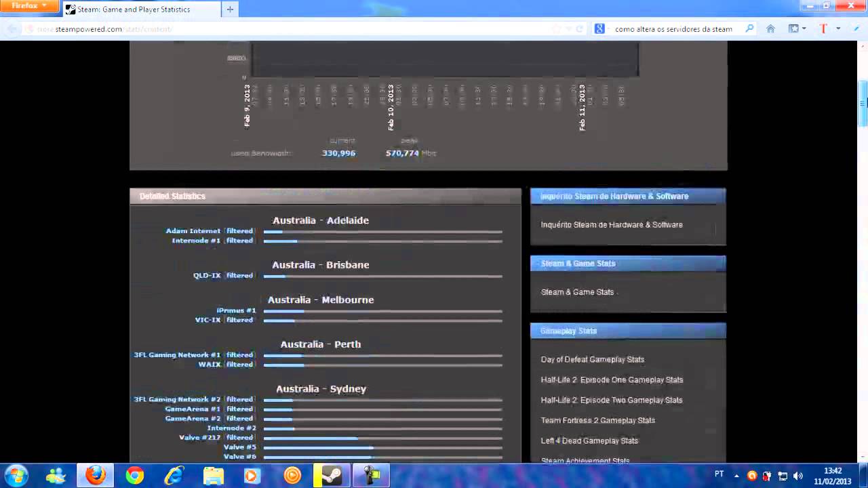Open Day of Defeat Gameplay Stats link
The width and height of the screenshot is (868, 488).
[x=593, y=360]
